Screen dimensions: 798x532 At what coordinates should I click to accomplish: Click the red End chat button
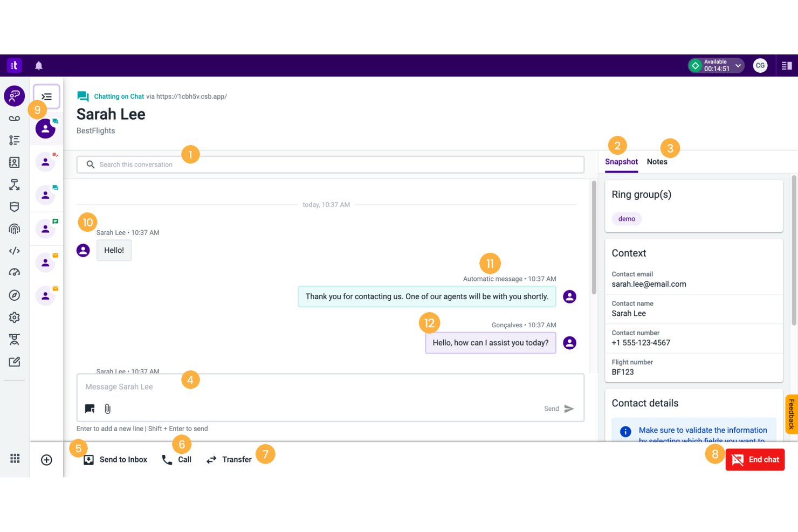pos(755,460)
